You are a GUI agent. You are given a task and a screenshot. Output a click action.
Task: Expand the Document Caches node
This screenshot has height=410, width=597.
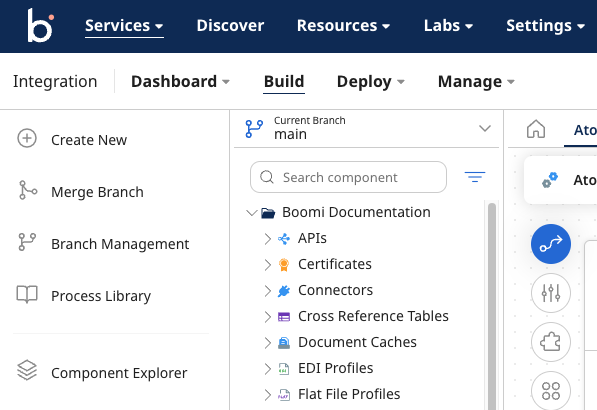pos(268,343)
